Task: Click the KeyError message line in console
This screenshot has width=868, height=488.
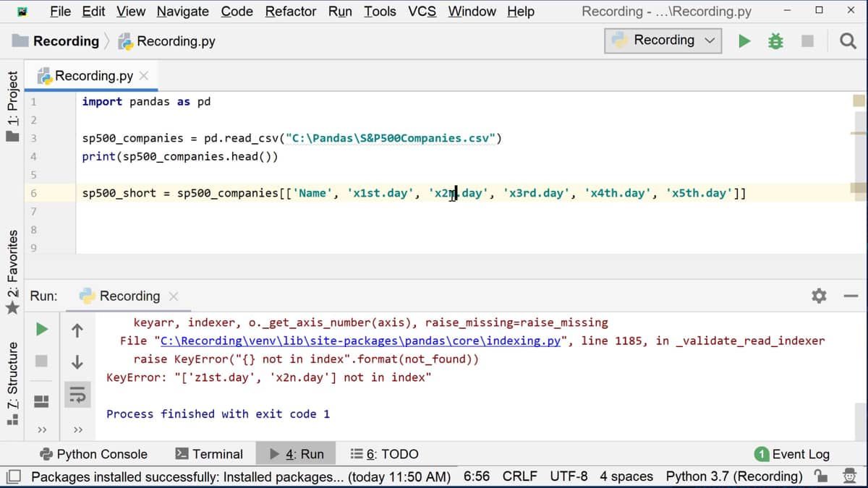Action: (268, 377)
